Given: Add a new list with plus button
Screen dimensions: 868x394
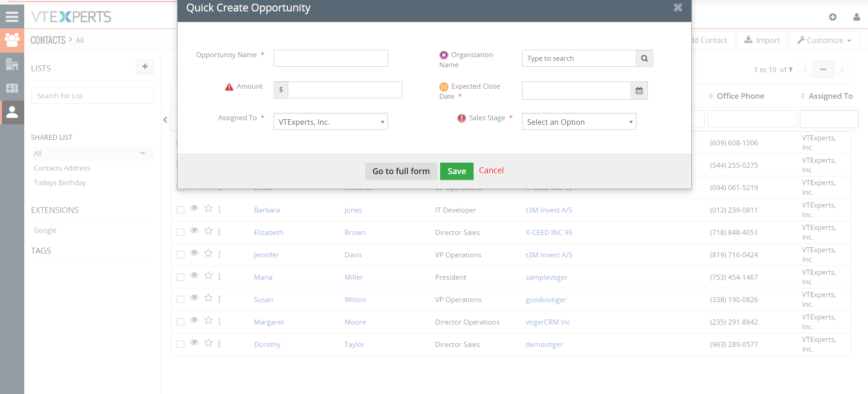Looking at the screenshot, I should coord(145,67).
